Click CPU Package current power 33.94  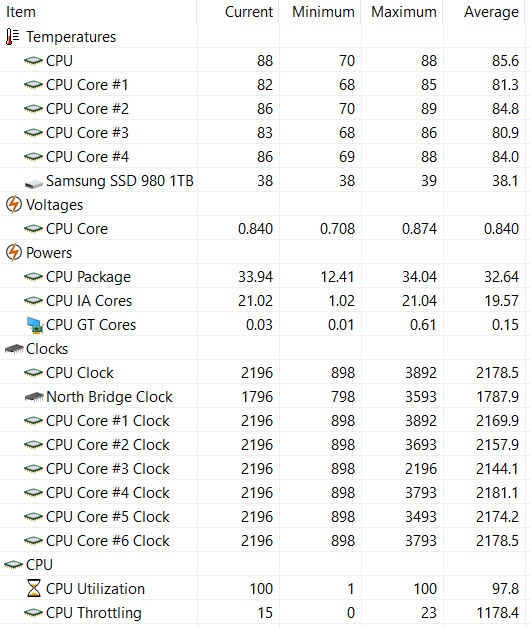pyautogui.click(x=255, y=277)
